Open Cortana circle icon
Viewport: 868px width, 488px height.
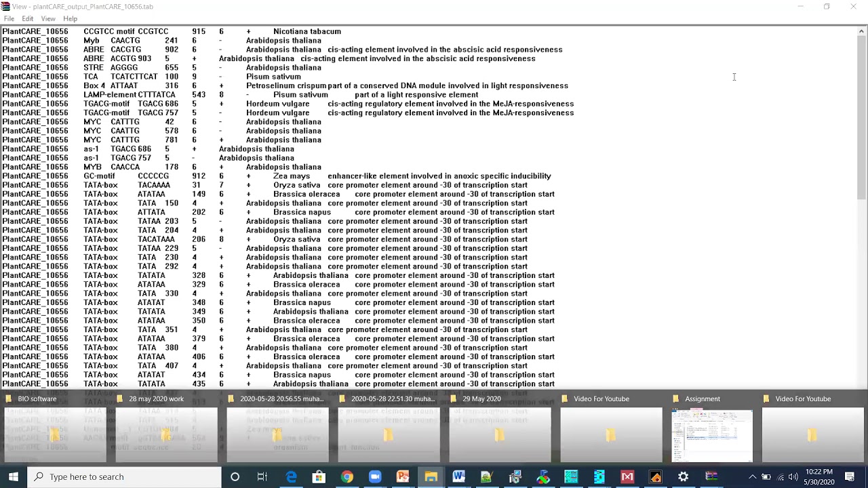point(235,477)
